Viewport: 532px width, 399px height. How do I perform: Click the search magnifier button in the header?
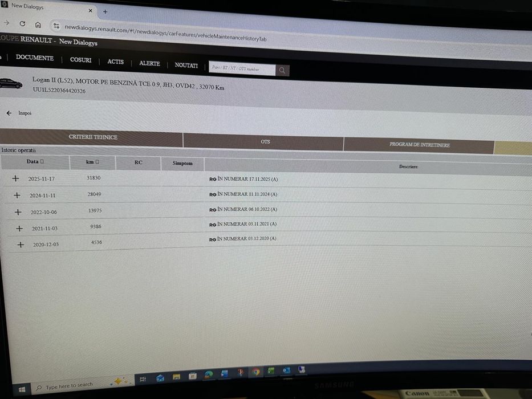(x=282, y=70)
